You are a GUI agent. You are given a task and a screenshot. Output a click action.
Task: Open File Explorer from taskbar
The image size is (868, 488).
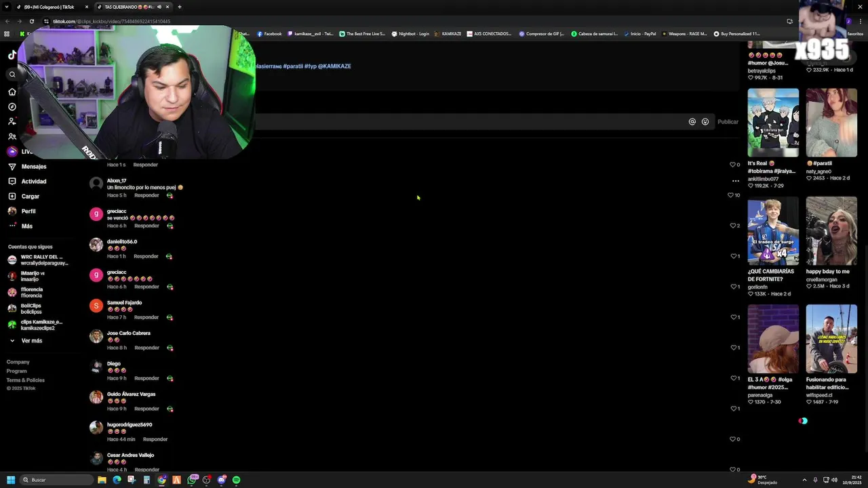click(102, 480)
